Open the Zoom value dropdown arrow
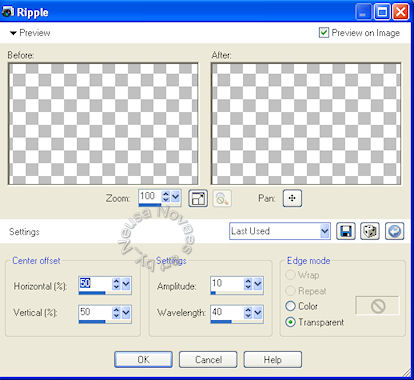Image resolution: width=414 pixels, height=380 pixels. (176, 197)
